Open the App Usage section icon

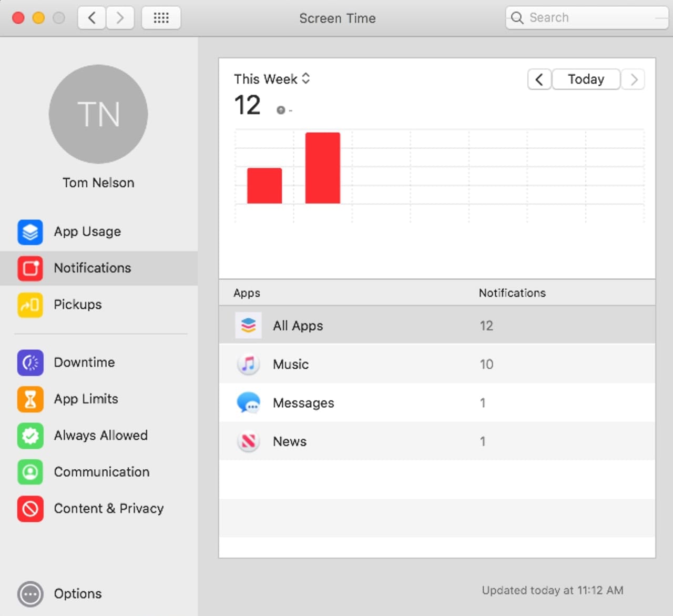click(30, 232)
